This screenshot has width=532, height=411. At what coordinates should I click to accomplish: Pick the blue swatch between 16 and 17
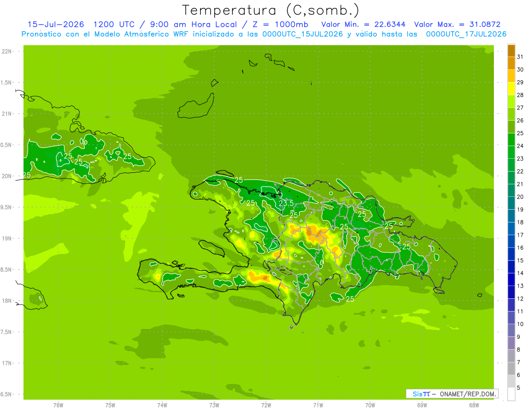pyautogui.click(x=511, y=241)
